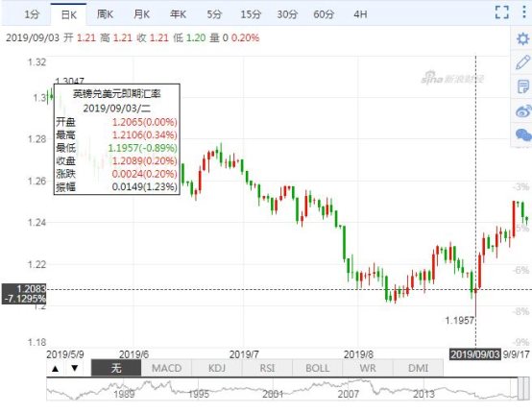Switch to the 1分 chart tab

(32, 14)
